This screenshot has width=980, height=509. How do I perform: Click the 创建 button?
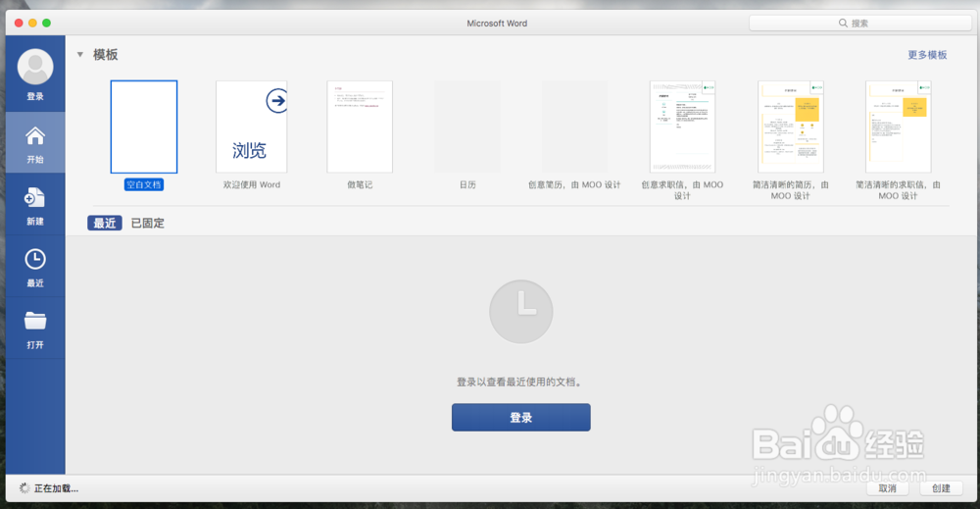point(941,488)
